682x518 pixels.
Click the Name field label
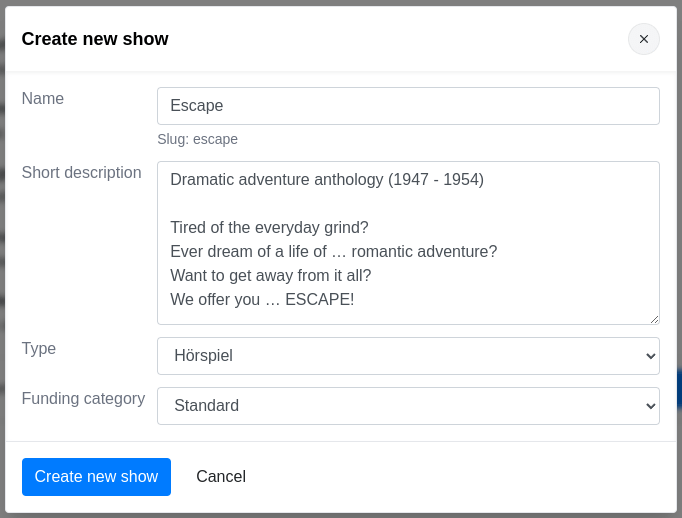[x=43, y=99]
